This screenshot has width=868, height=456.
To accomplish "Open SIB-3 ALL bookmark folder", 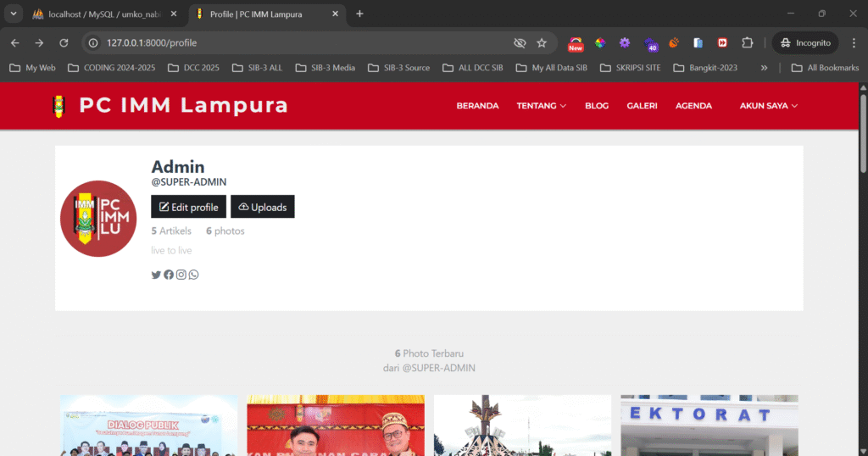I will (x=258, y=68).
